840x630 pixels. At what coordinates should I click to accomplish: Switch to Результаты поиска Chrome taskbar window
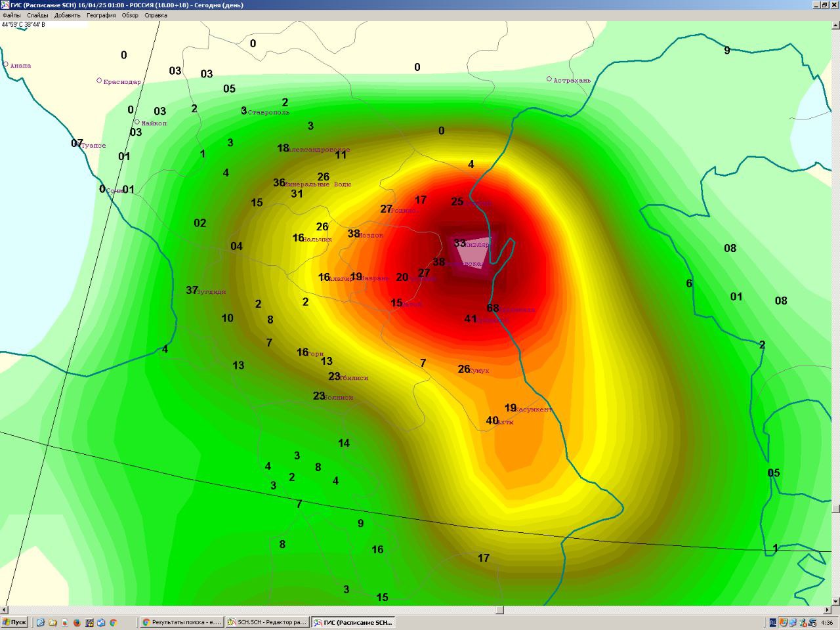point(182,622)
